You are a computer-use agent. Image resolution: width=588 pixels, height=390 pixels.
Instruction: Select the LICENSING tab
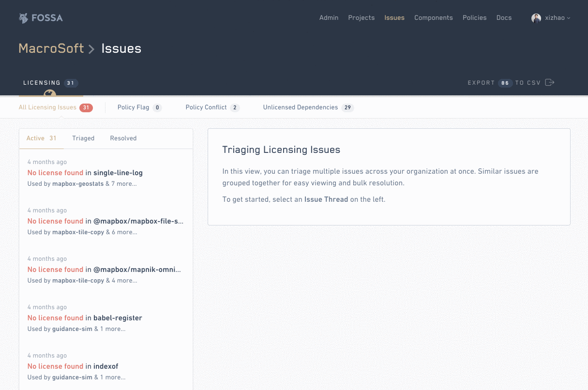[50, 83]
